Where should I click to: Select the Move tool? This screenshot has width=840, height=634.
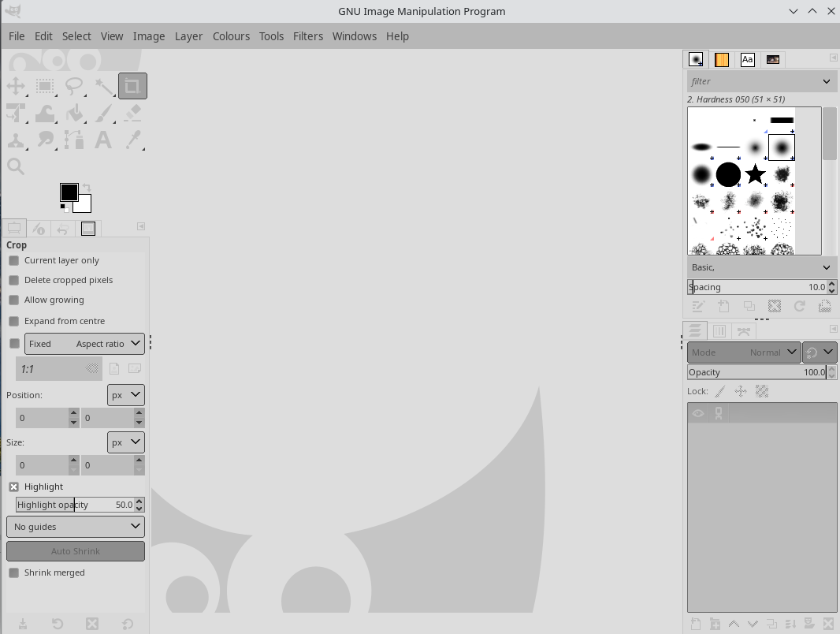point(16,86)
